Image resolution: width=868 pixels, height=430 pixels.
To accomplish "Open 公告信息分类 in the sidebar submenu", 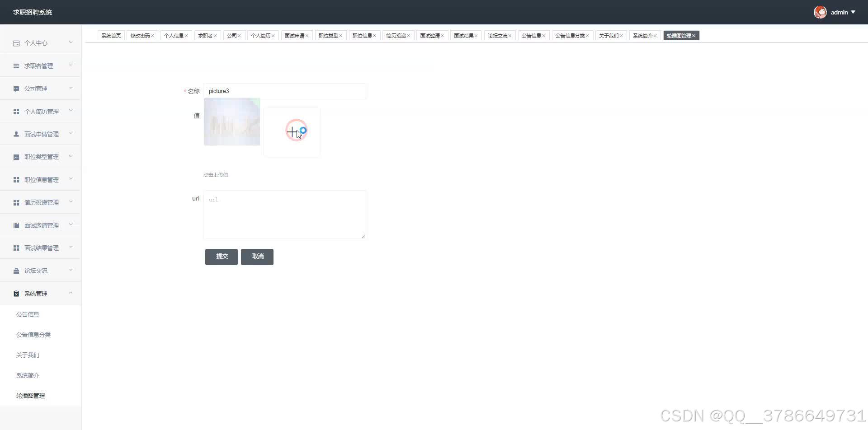I will pyautogui.click(x=33, y=335).
